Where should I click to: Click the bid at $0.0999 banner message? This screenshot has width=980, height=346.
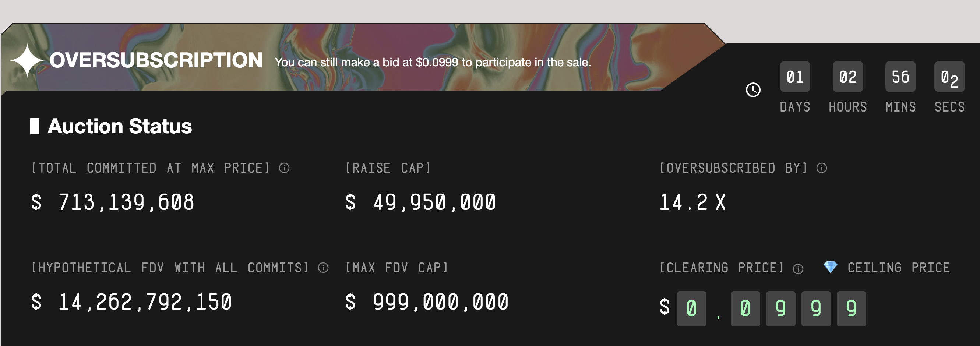click(x=433, y=62)
